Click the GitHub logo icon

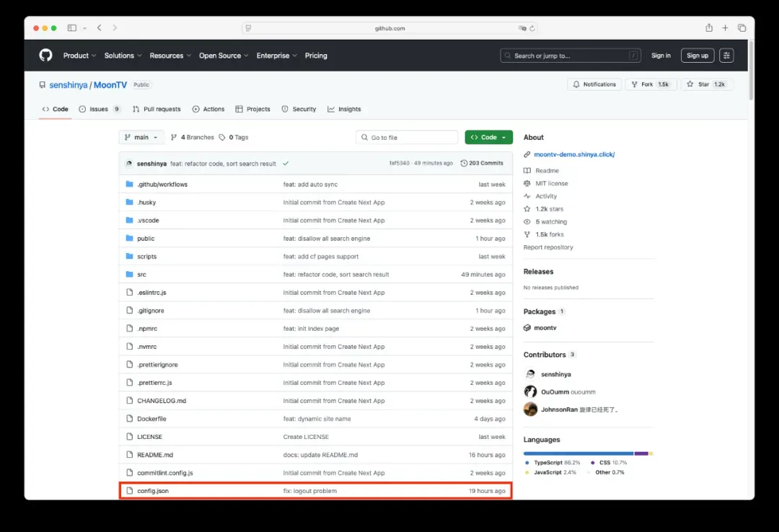[45, 56]
